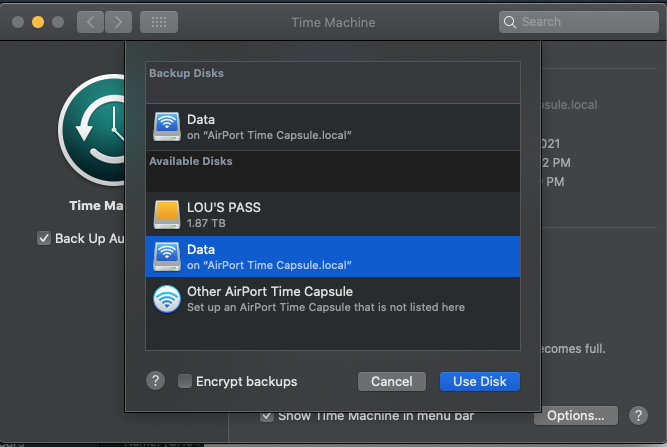Toggle Back Up Automatically checkbox

(43, 238)
